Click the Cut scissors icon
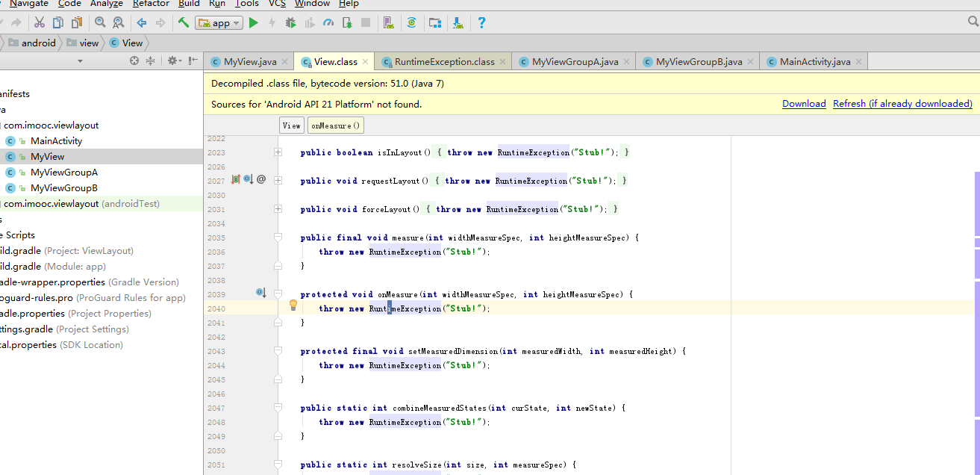This screenshot has height=475, width=980. click(x=40, y=23)
